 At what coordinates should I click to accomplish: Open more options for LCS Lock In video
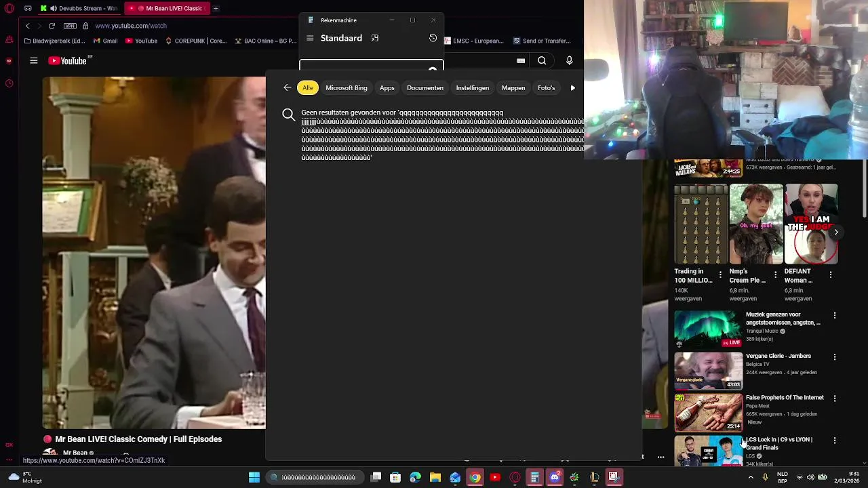[x=835, y=441]
